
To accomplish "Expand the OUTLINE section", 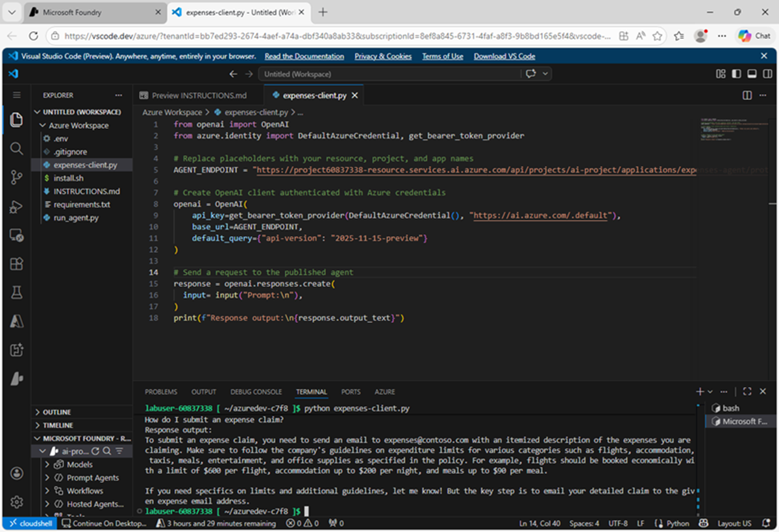I will (57, 412).
